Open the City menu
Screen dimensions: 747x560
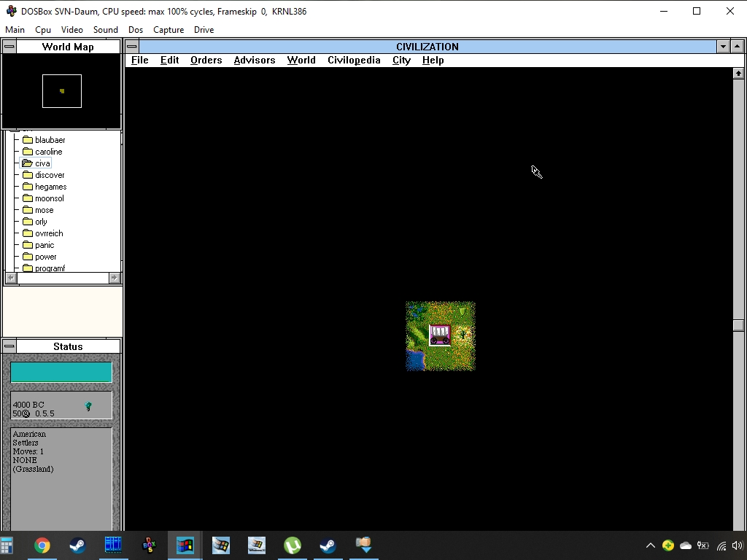click(x=401, y=60)
